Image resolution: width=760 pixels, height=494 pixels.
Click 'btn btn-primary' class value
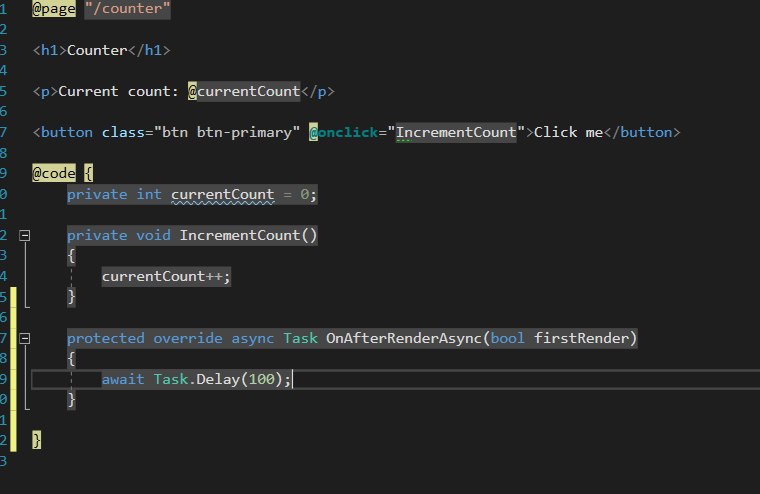[x=226, y=132]
